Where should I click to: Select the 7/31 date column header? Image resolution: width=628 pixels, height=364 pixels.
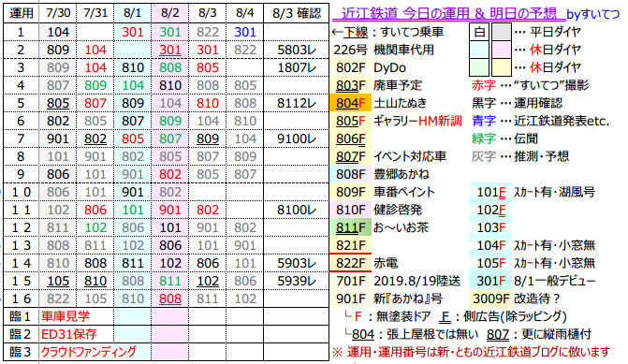95,13
